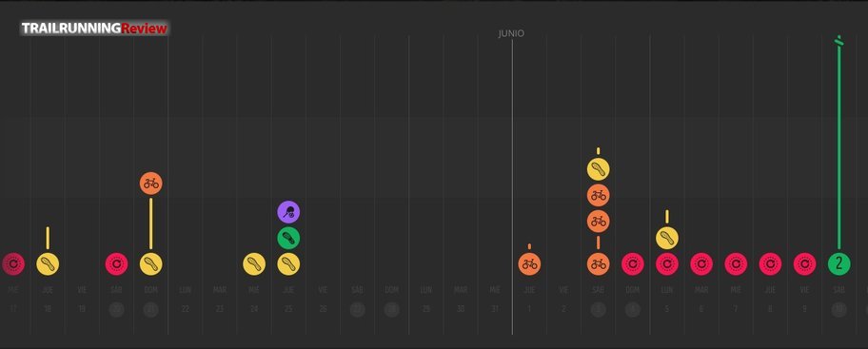Select the second orange cycling icon on Saturday 3
The image size is (868, 349).
598,222
